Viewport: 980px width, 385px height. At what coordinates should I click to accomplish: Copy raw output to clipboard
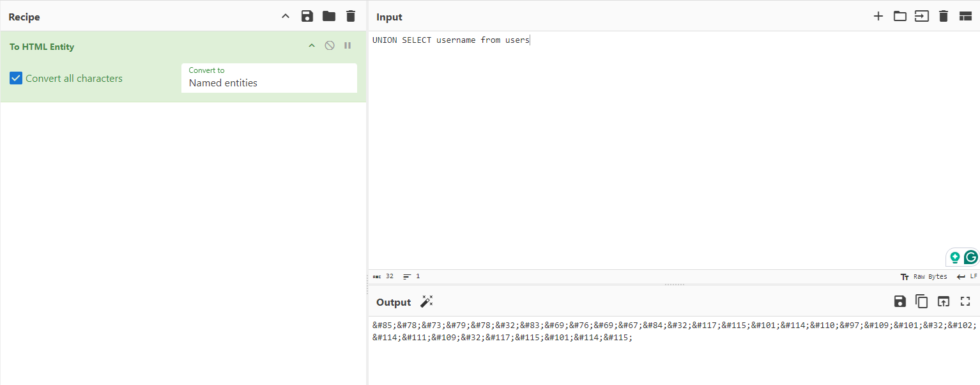pos(922,302)
